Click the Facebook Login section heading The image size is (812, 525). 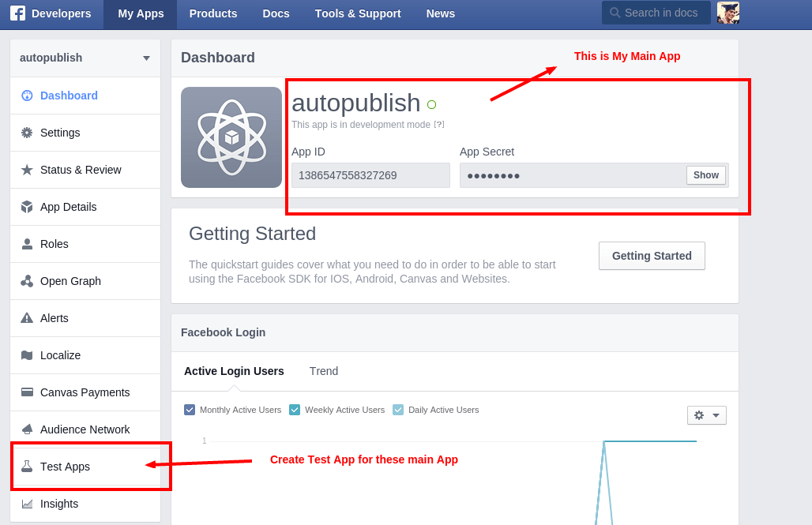click(224, 332)
